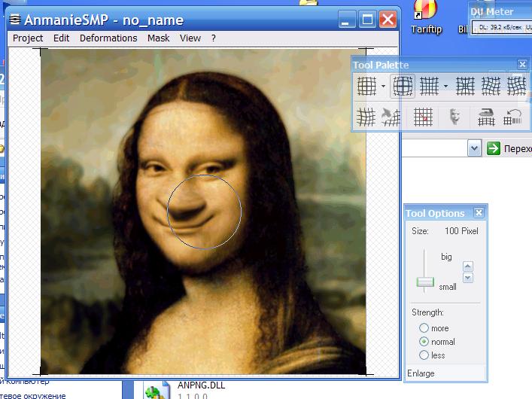The width and height of the screenshot is (532, 399).
Task: Close the Tool Options panel
Action: [x=479, y=213]
